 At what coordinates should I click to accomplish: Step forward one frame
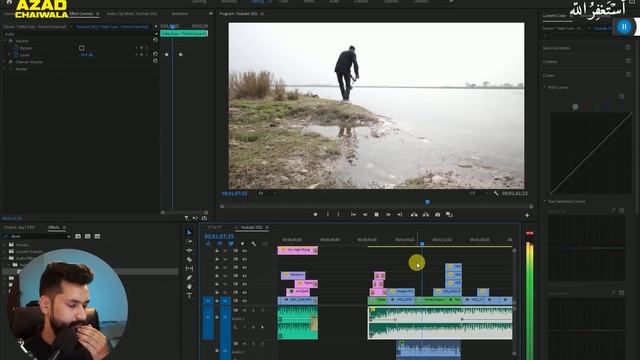tap(388, 214)
